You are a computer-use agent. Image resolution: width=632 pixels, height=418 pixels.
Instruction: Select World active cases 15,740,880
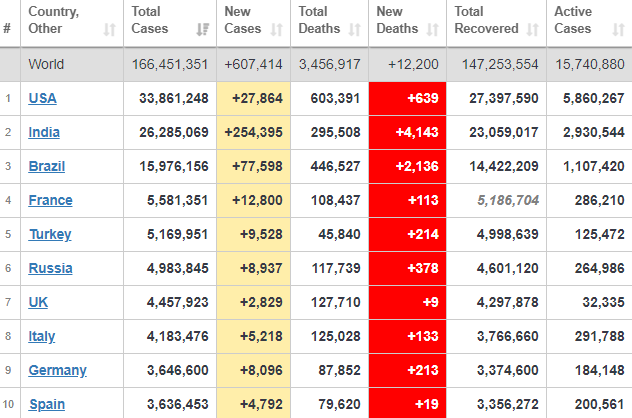(590, 64)
